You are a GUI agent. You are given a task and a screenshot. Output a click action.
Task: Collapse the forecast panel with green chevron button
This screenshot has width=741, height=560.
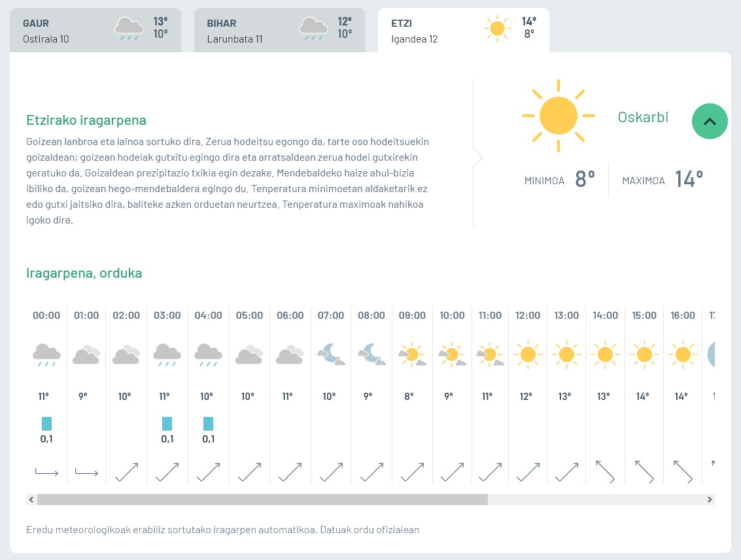point(710,122)
